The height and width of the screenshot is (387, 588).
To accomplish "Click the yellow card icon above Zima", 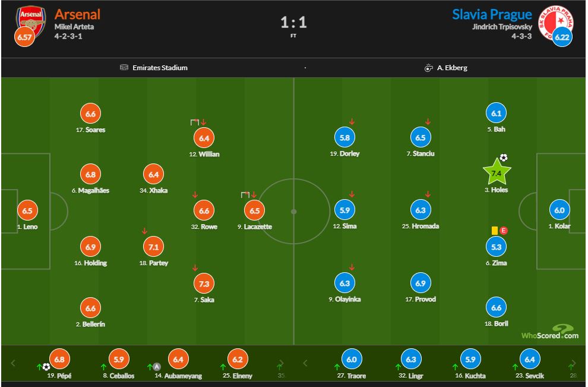I will point(495,231).
